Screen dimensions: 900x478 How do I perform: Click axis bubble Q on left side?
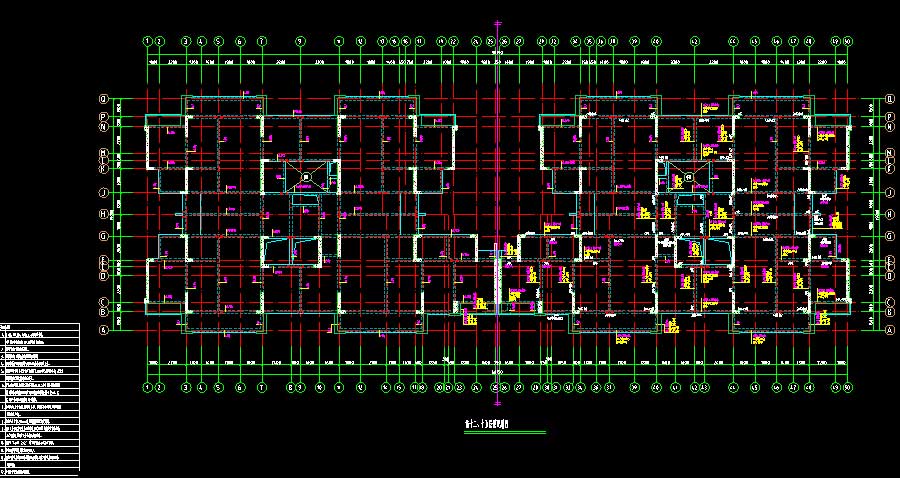[102, 99]
